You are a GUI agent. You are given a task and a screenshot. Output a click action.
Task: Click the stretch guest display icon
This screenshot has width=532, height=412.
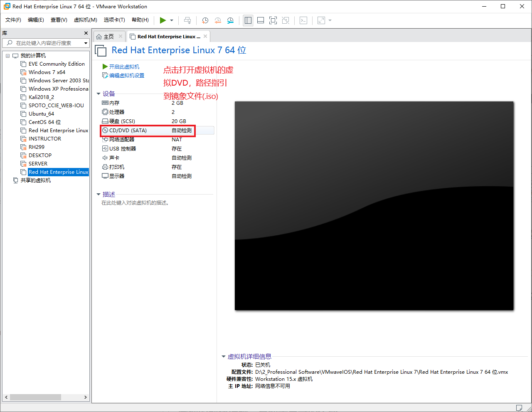click(x=321, y=20)
